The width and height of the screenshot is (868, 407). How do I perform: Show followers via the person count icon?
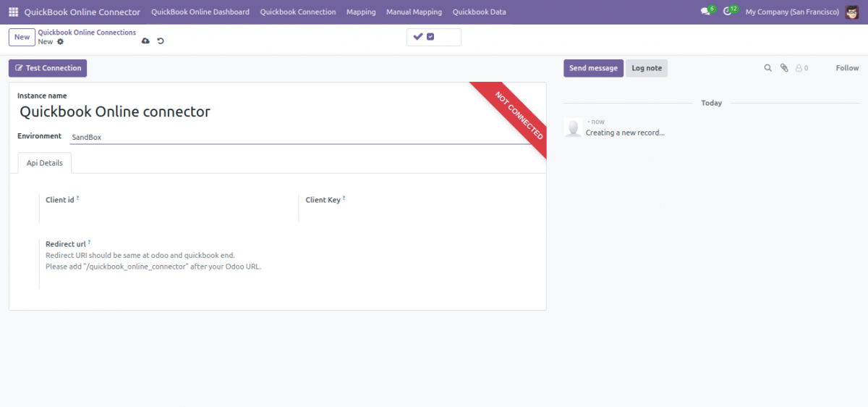801,68
